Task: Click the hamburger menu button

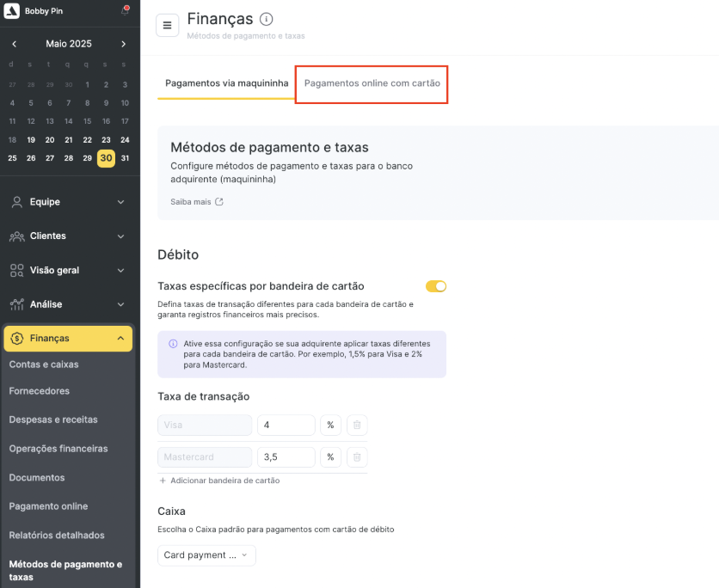Action: pyautogui.click(x=168, y=25)
